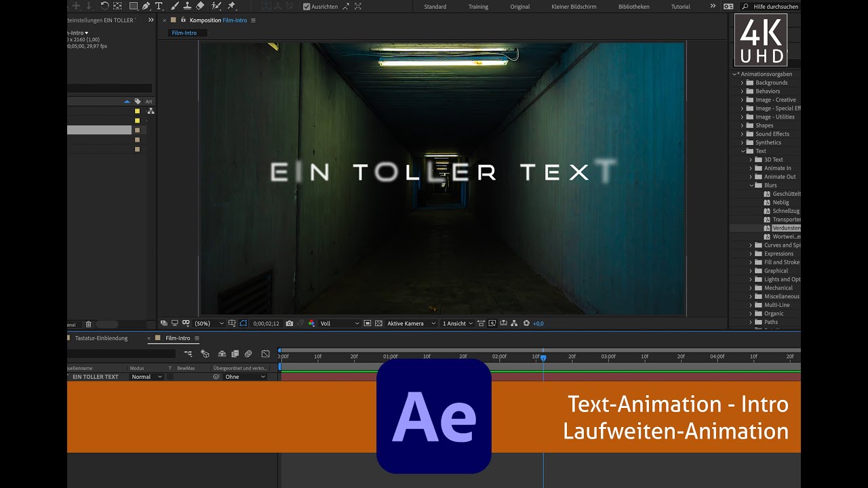Click the timeline icon in the viewer footer
This screenshot has height=488, width=868.
coord(503,323)
